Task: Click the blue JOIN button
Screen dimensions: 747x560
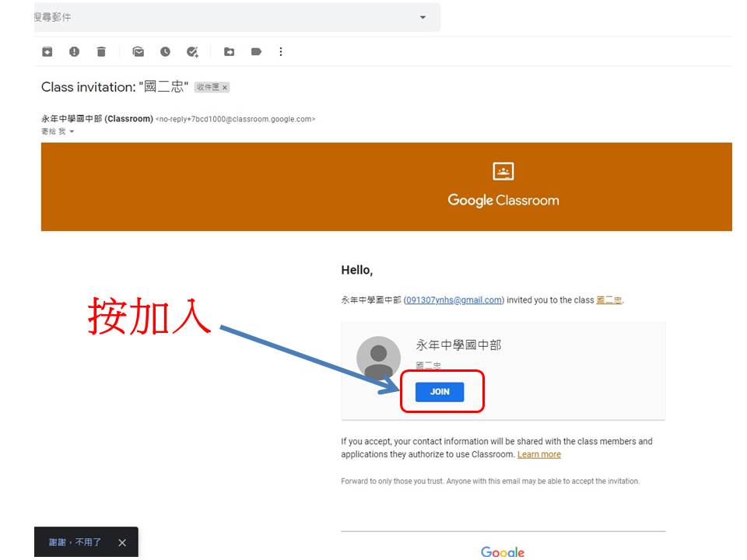Action: 440,392
